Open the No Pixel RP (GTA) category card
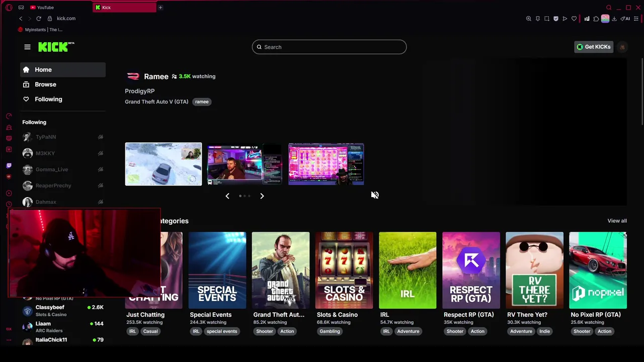Viewport: 644px width, 362px height. pos(597,270)
